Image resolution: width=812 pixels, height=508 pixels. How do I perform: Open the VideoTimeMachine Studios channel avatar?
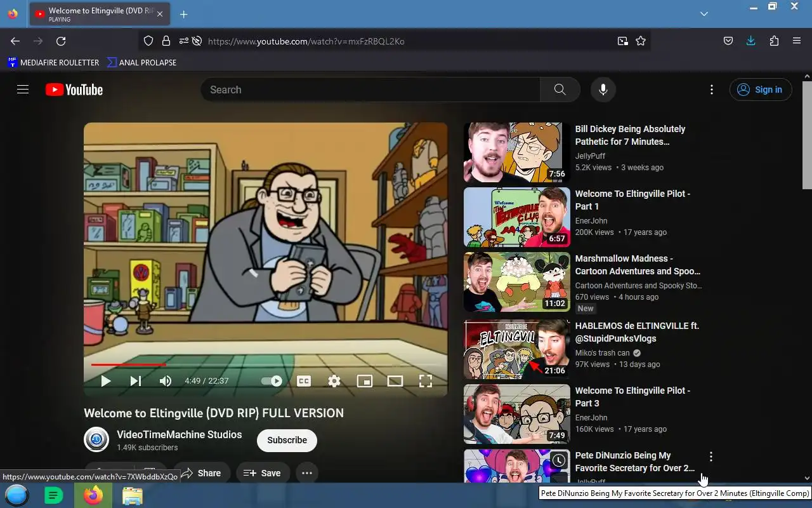click(x=96, y=439)
